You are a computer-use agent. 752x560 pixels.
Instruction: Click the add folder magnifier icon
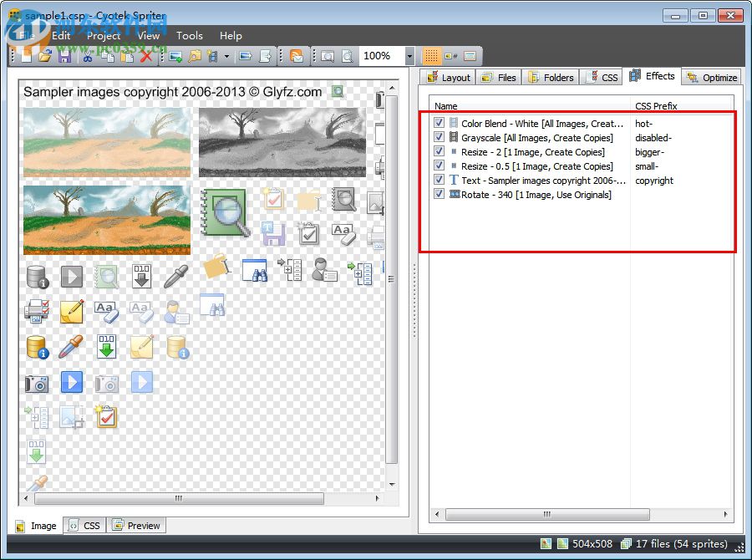(x=195, y=56)
